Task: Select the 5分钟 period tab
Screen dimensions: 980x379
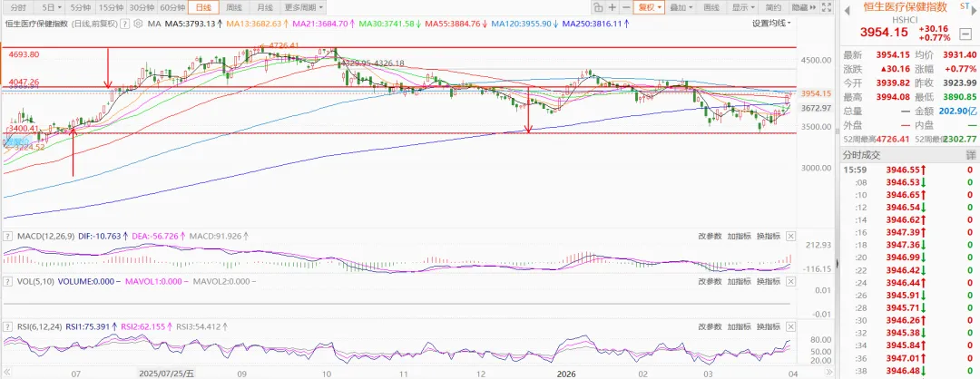Action: pyautogui.click(x=80, y=7)
